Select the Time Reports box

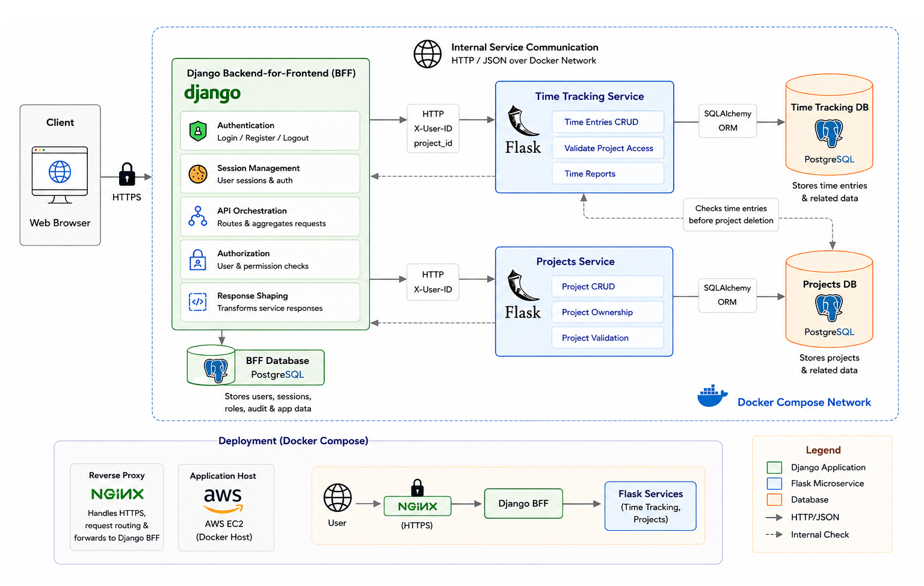[x=608, y=174]
